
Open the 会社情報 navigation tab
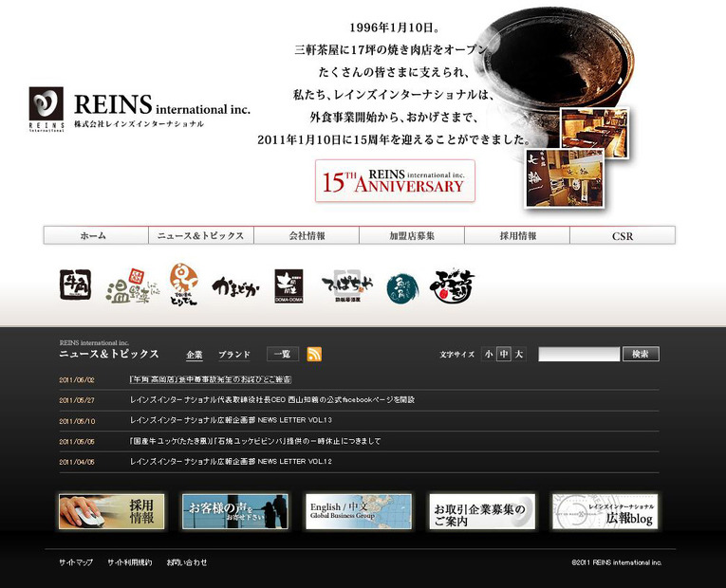pyautogui.click(x=307, y=235)
